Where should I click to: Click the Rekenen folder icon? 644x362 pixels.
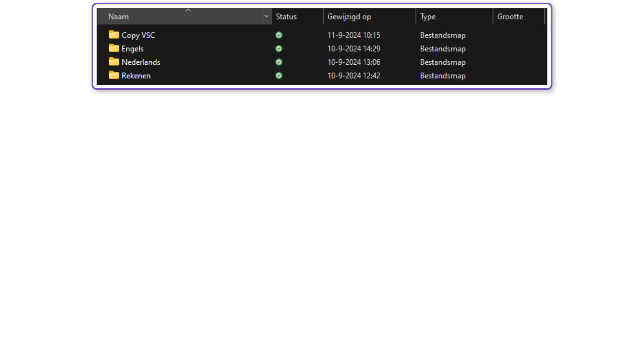114,75
